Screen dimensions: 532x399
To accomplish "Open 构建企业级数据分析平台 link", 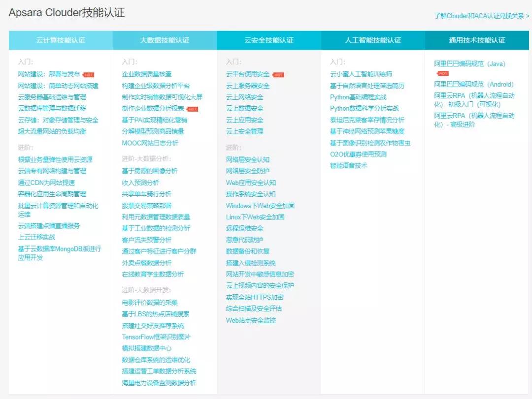I will (156, 86).
